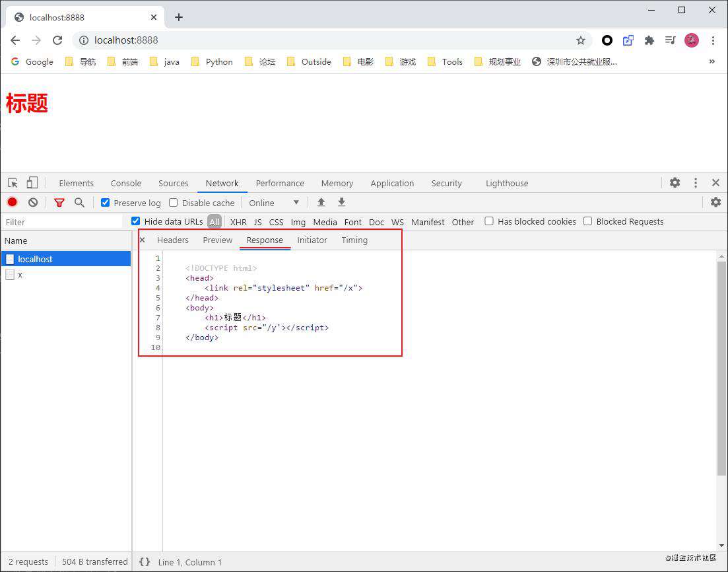Open network search magnifier

[x=79, y=202]
